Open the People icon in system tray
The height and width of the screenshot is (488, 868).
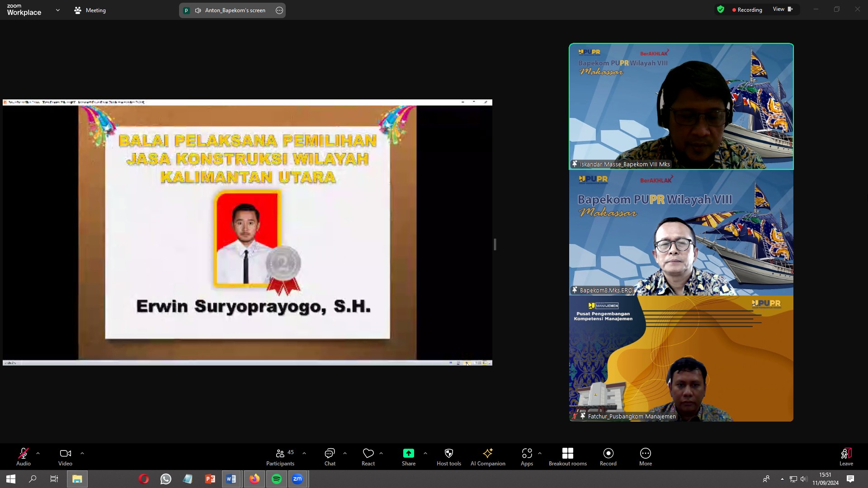coord(766,479)
